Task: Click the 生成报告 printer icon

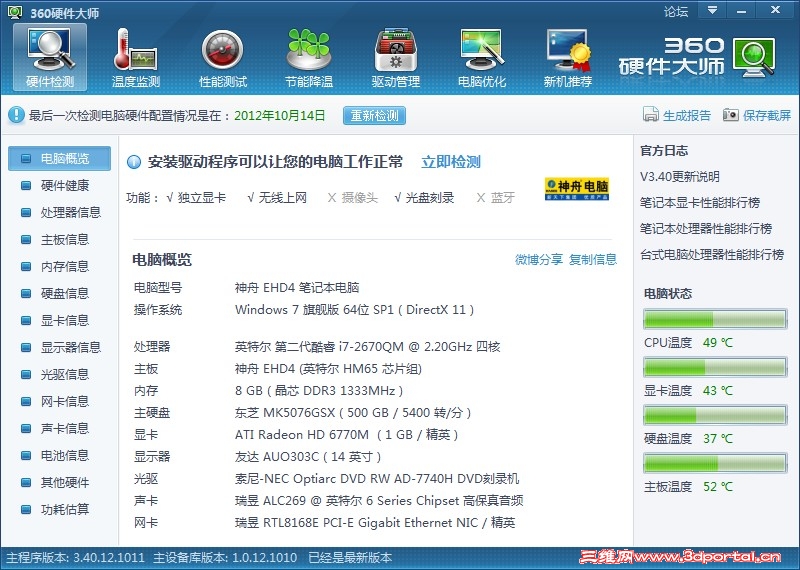Action: tap(651, 114)
